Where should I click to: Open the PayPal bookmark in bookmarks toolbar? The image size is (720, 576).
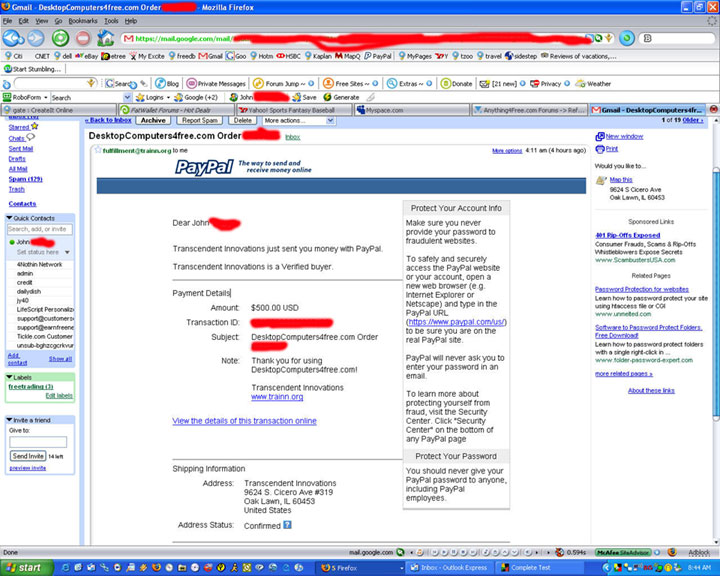[378, 56]
